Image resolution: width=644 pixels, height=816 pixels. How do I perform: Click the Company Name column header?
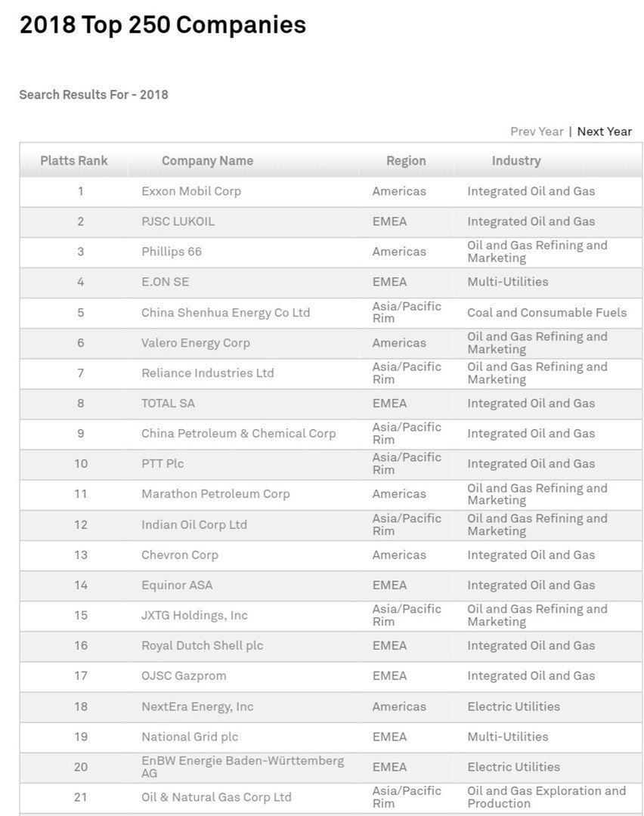click(x=207, y=161)
